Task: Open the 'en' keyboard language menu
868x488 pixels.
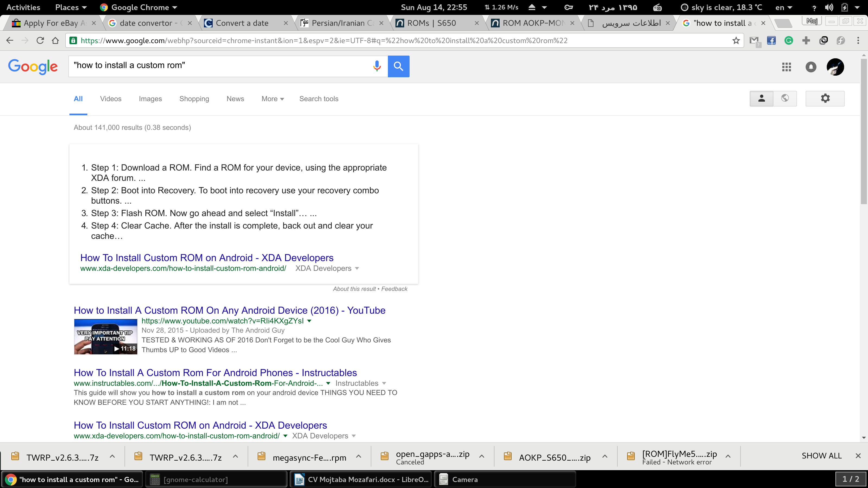Action: [784, 7]
